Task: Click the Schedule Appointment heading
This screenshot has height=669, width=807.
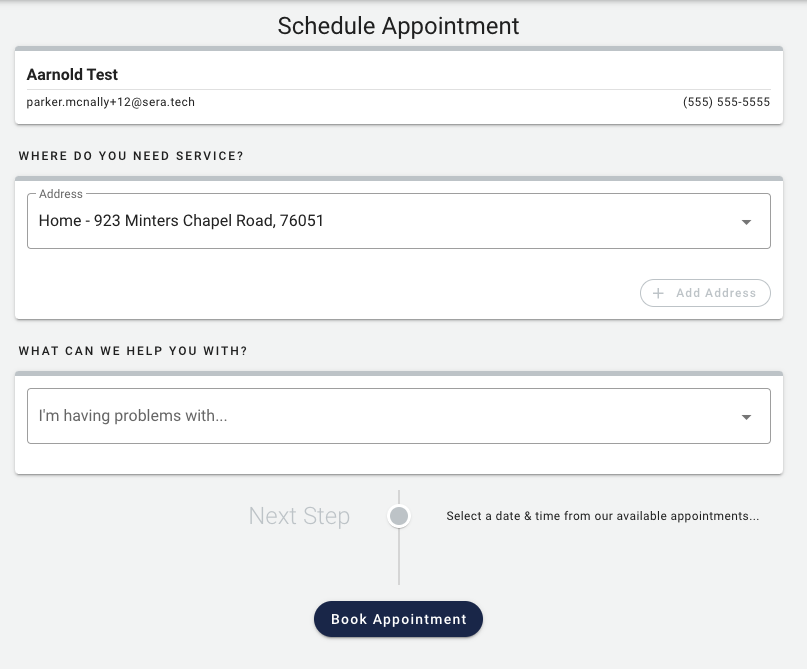Action: pyautogui.click(x=398, y=26)
